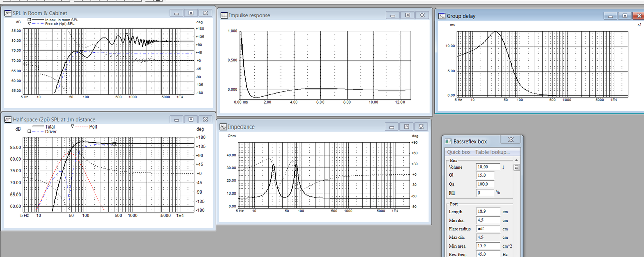This screenshot has height=257, width=644.
Task: Click the port Length field
Action: click(x=488, y=212)
